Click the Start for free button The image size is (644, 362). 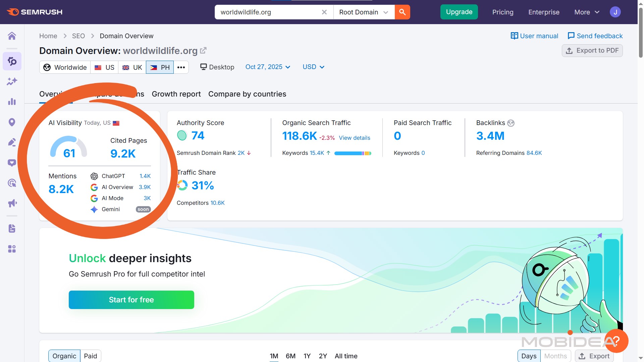tap(131, 300)
